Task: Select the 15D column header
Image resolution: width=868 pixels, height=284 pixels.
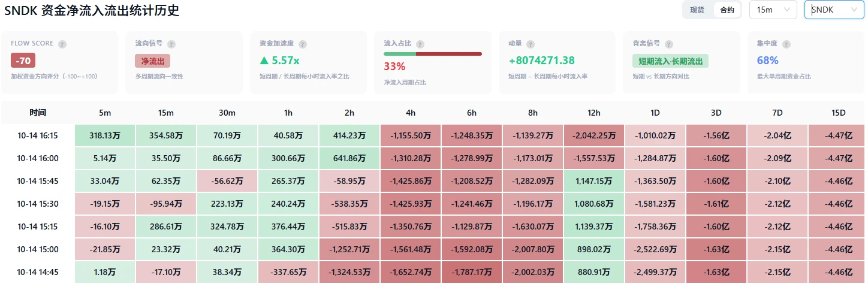Action: (838, 113)
